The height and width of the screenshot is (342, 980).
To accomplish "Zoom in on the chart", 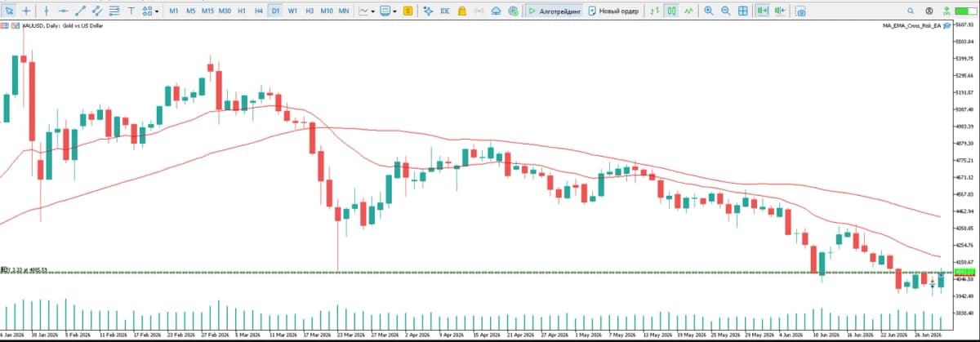I will (x=708, y=11).
